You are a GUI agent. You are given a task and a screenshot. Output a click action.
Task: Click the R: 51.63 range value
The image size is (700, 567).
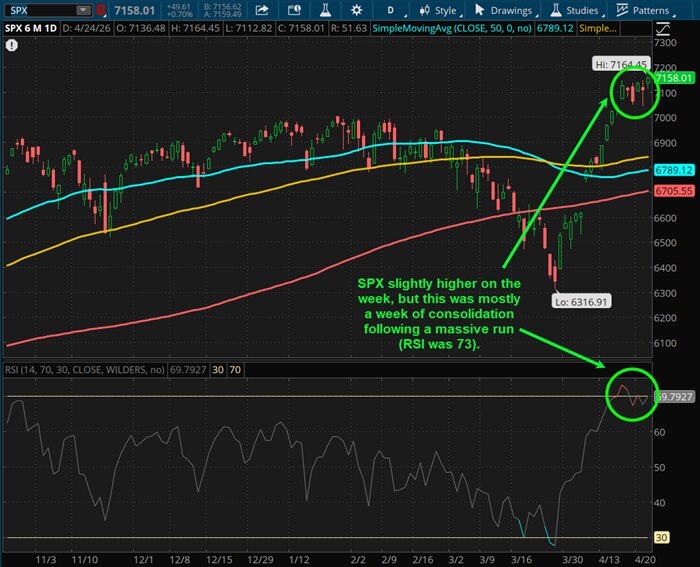(349, 29)
